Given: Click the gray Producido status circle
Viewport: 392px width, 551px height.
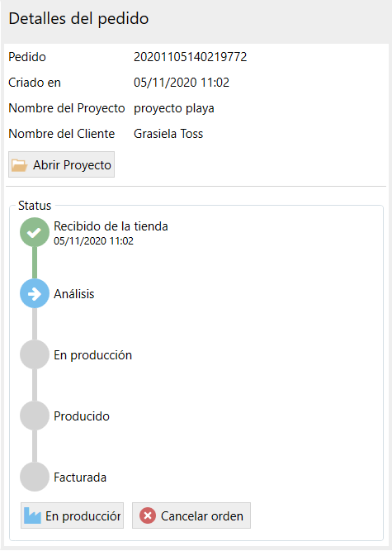Looking at the screenshot, I should point(35,416).
